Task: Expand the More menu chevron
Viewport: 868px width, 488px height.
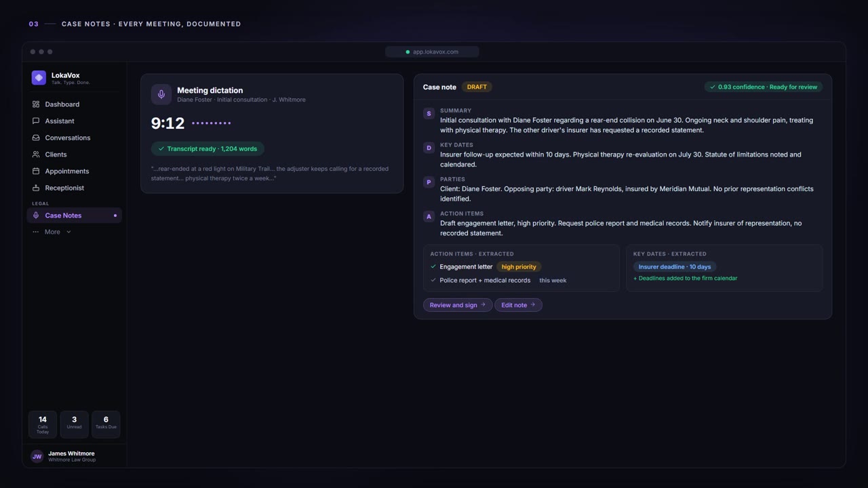Action: [68, 232]
